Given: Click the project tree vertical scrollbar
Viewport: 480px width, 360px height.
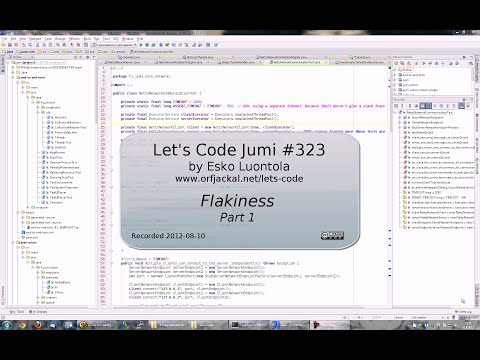Looking at the screenshot, I should [96, 92].
